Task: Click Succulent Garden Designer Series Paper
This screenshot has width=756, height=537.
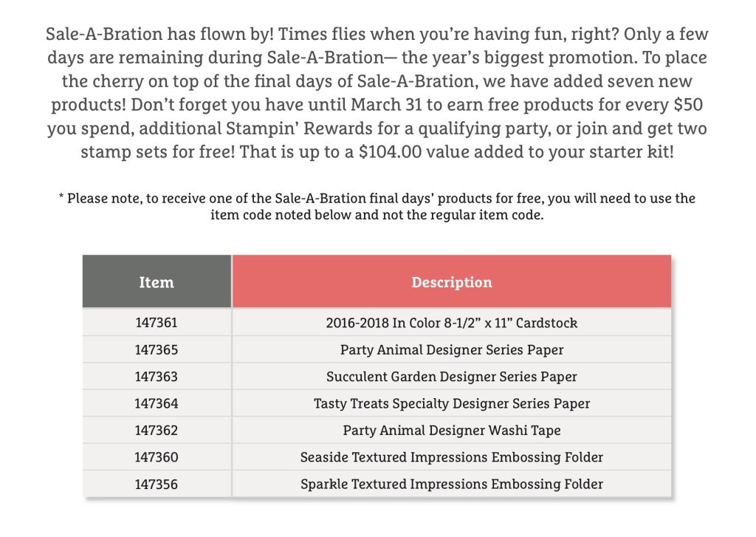Action: pyautogui.click(x=451, y=377)
